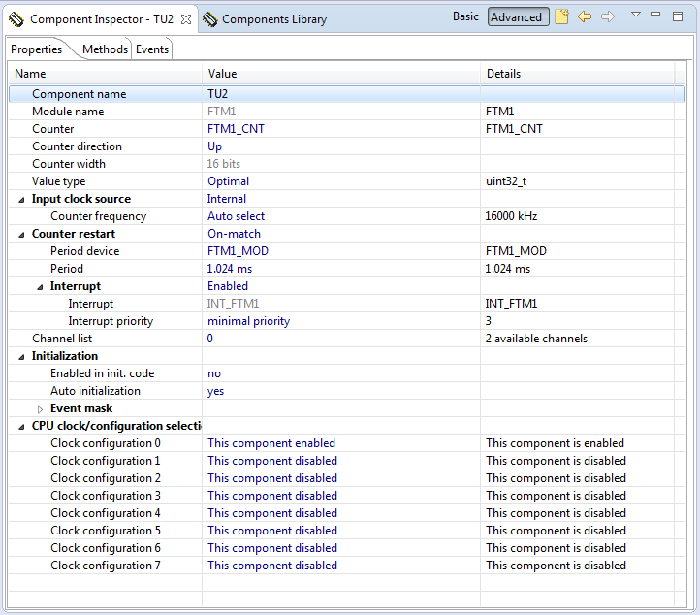Image resolution: width=700 pixels, height=615 pixels.
Task: Edit the Period value 1.024 ms
Action: tap(230, 269)
